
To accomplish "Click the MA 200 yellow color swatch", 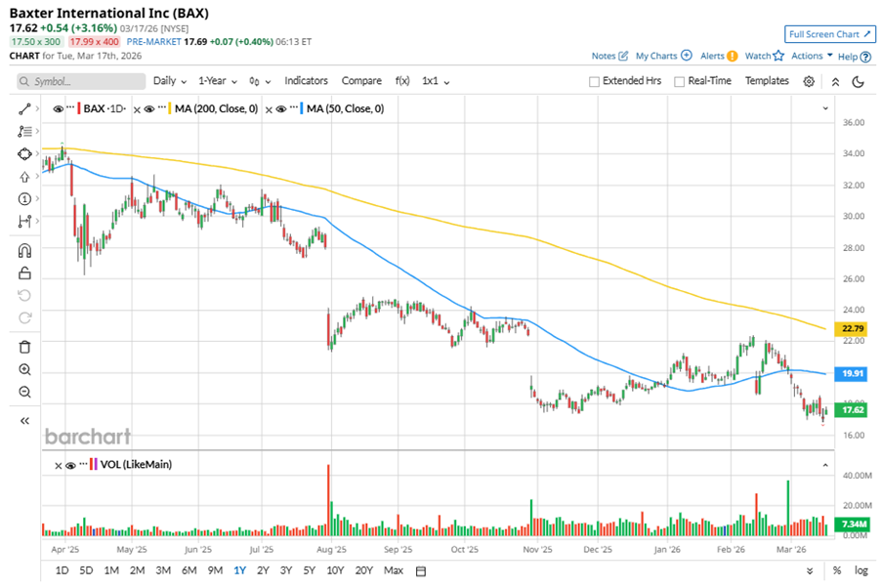I will click(170, 108).
